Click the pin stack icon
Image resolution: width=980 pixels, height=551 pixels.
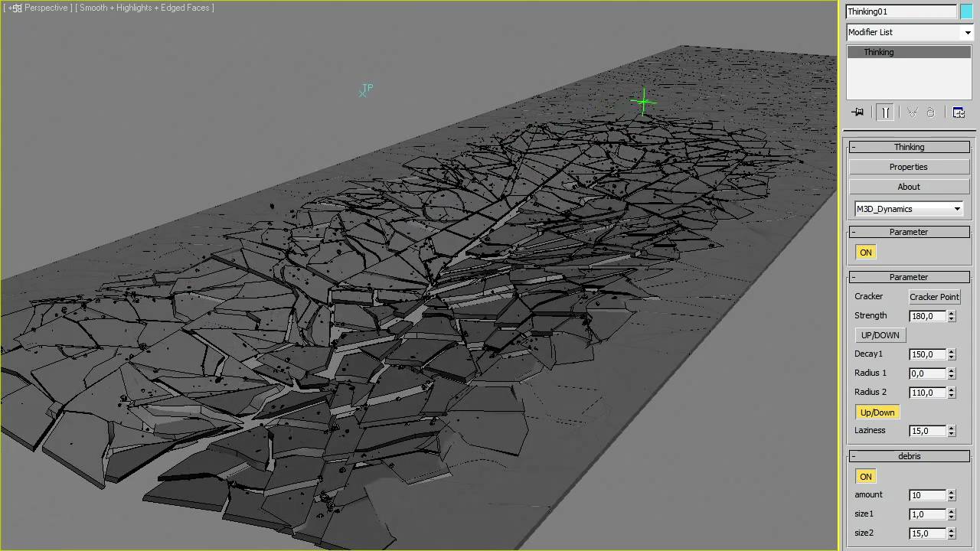858,112
